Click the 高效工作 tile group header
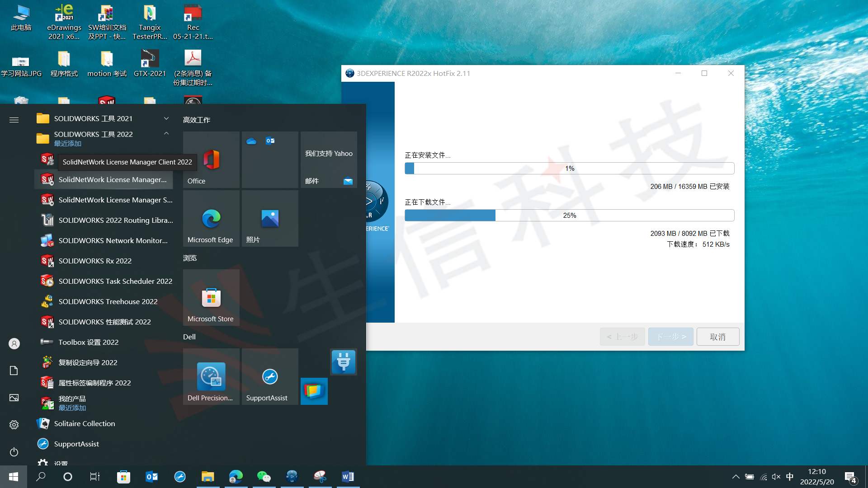This screenshot has width=868, height=488. (197, 120)
